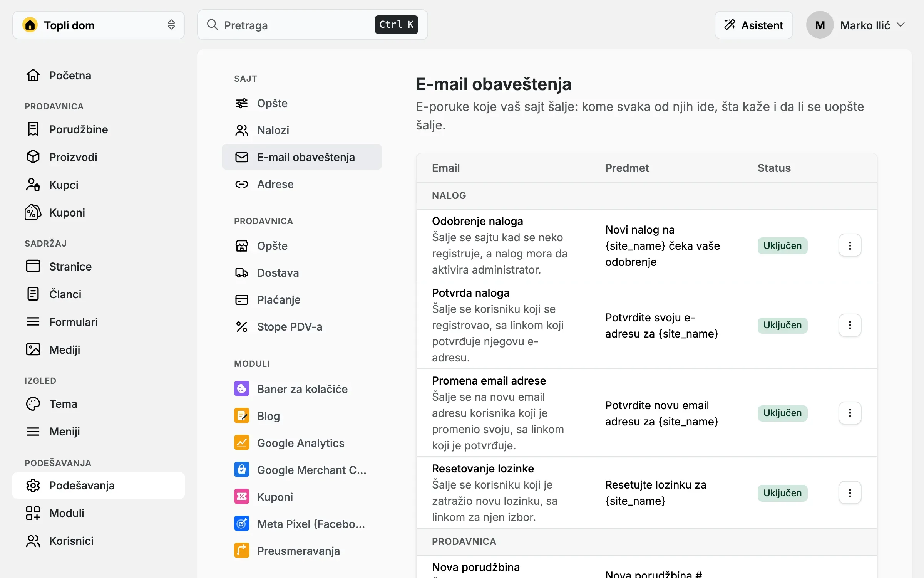This screenshot has height=578, width=924.
Task: Open Plaćanje store settings
Action: click(302, 300)
